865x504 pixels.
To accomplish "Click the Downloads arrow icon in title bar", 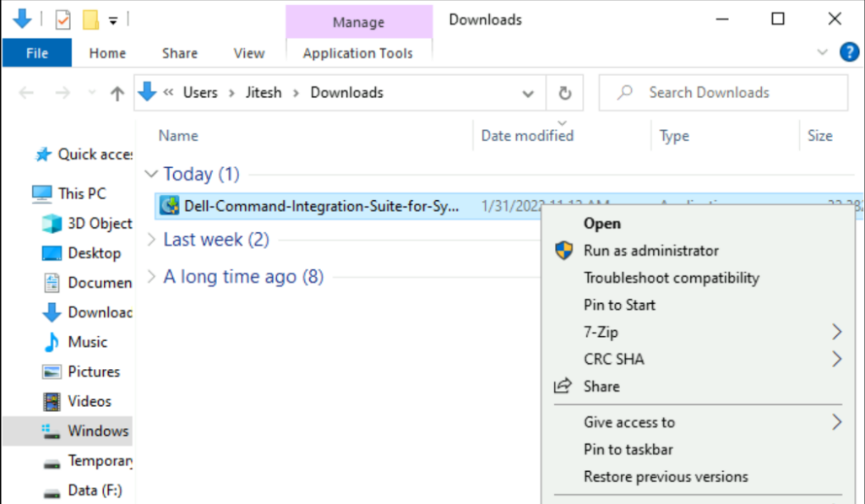I will (22, 19).
